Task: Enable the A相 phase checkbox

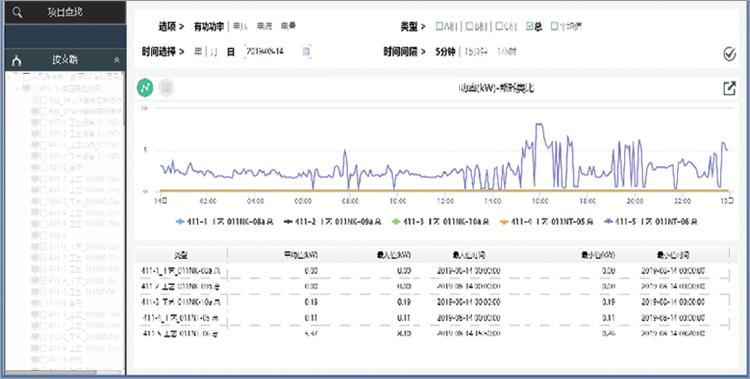Action: click(439, 26)
